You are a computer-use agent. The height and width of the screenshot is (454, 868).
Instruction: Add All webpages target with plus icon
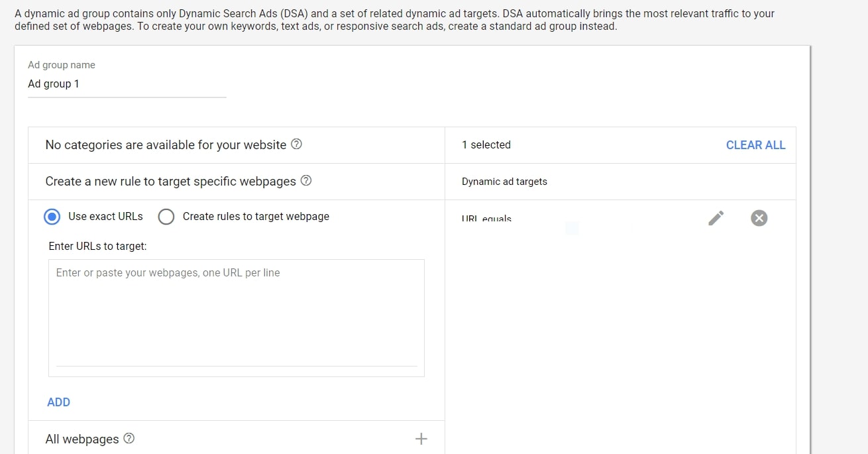tap(421, 439)
